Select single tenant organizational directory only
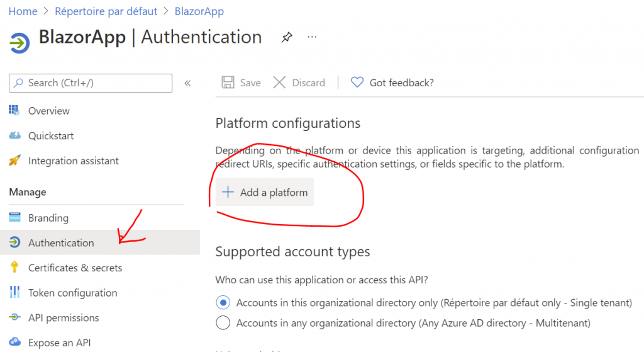Screen dimensions: 644x352 [223, 303]
